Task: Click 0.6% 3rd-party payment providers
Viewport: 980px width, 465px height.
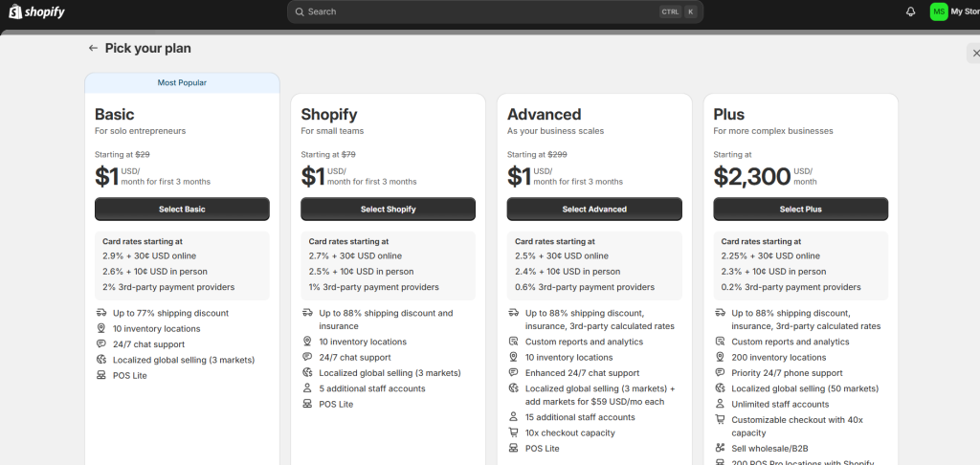Action: click(x=585, y=287)
